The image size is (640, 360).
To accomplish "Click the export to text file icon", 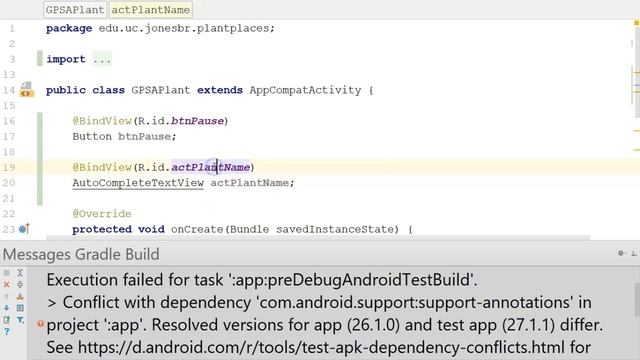I will (x=20, y=296).
